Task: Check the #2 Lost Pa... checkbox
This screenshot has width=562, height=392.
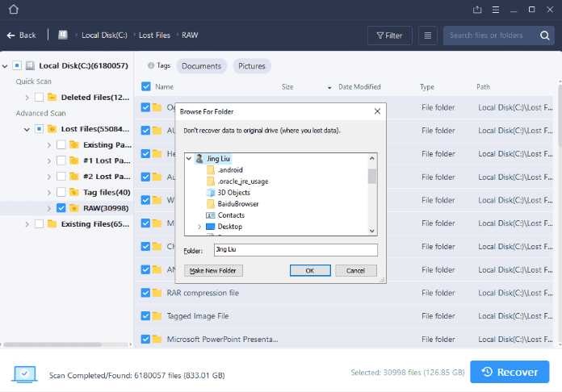Action: tap(61, 177)
